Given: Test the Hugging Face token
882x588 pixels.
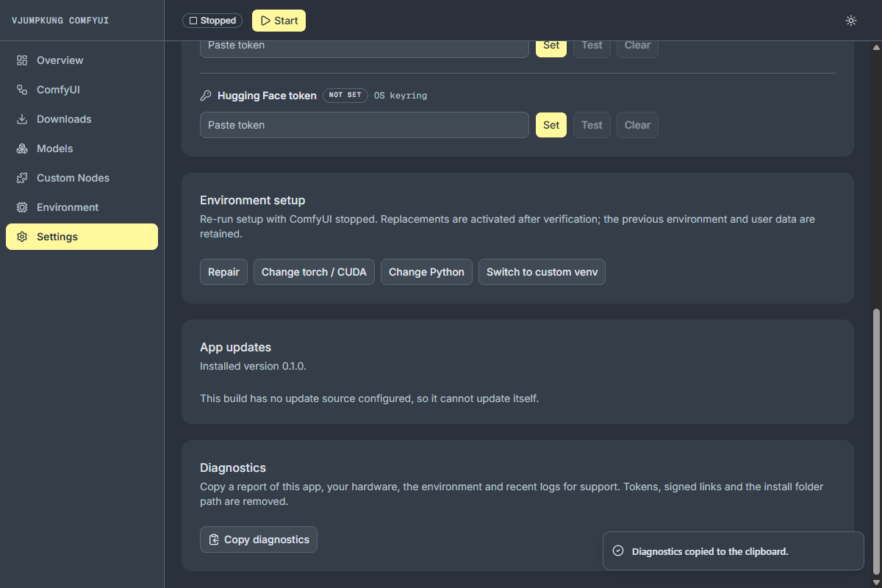Looking at the screenshot, I should coord(592,125).
